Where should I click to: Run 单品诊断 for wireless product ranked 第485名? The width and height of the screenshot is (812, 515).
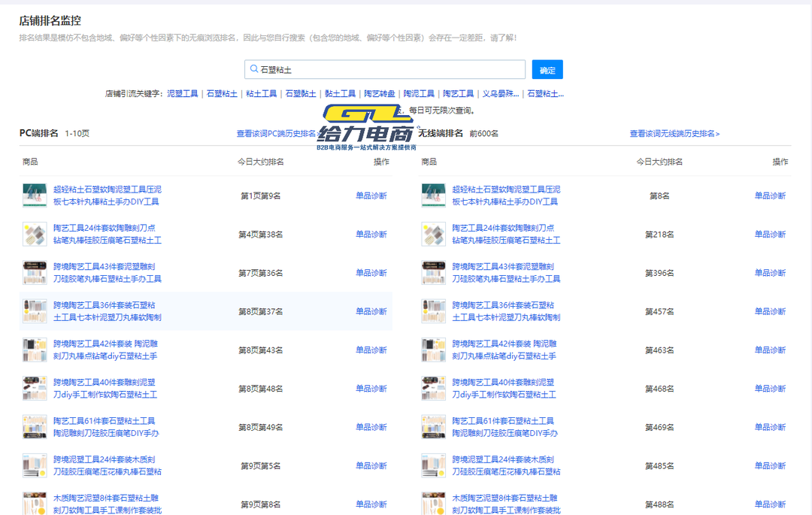click(x=770, y=466)
